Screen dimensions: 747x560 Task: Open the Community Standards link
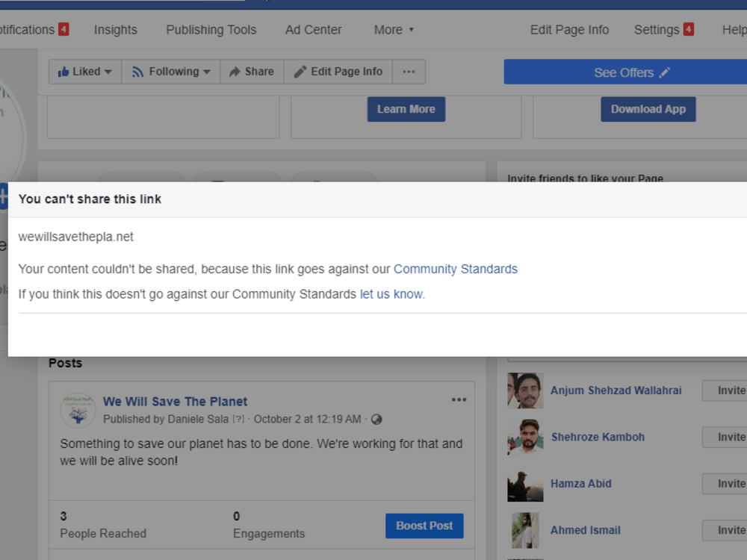[x=456, y=269]
